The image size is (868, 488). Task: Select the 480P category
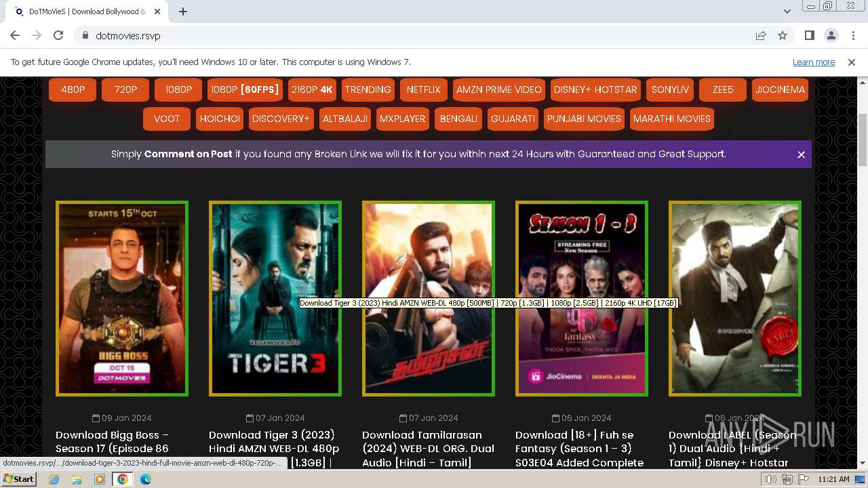(73, 89)
